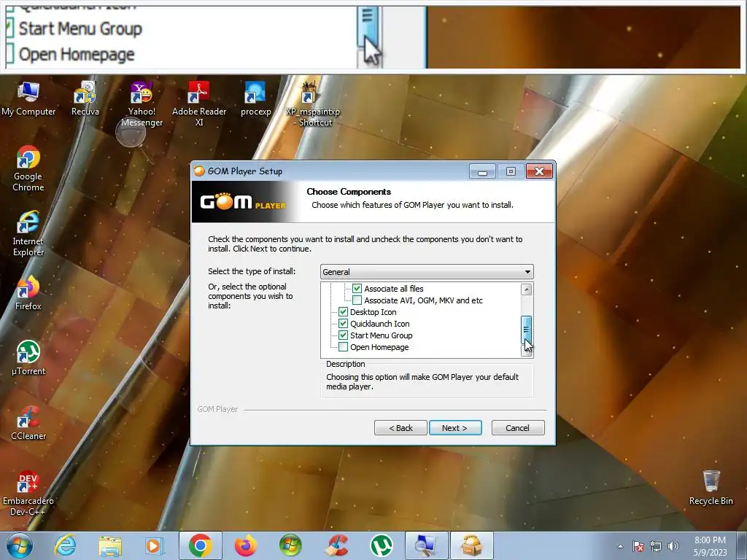Viewport: 747px width, 560px height.
Task: Check Associate AVI, OGM, MKV and etc
Action: (357, 300)
